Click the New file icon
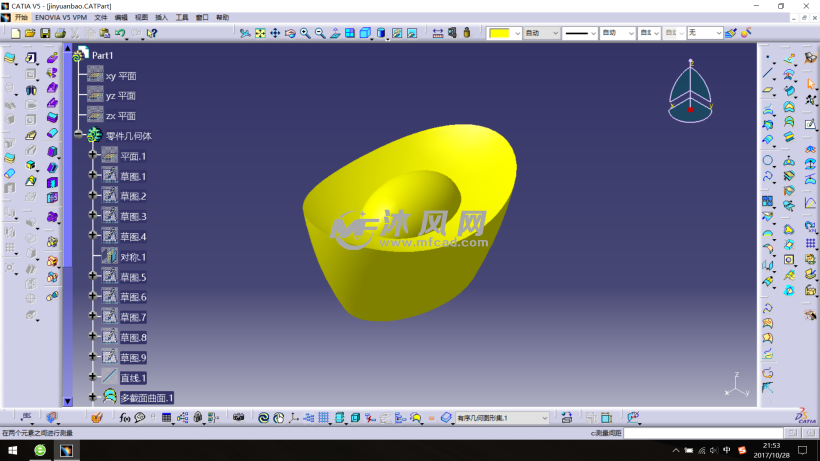The height and width of the screenshot is (461, 820). point(16,33)
